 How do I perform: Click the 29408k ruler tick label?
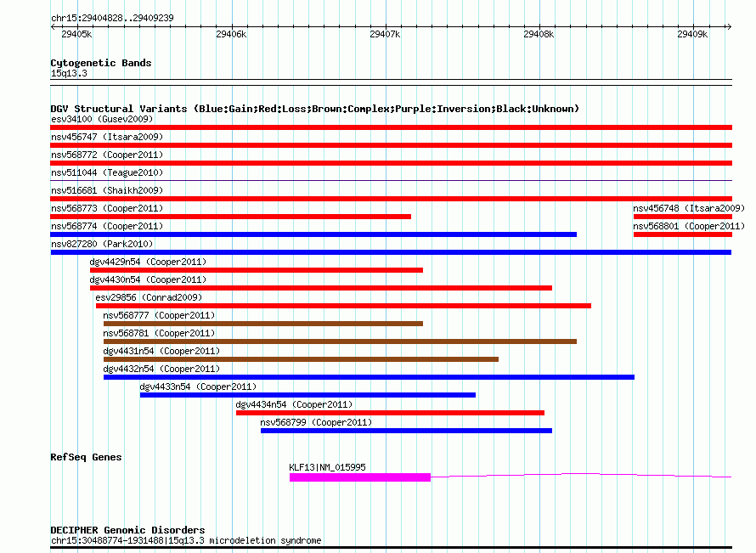coord(539,34)
